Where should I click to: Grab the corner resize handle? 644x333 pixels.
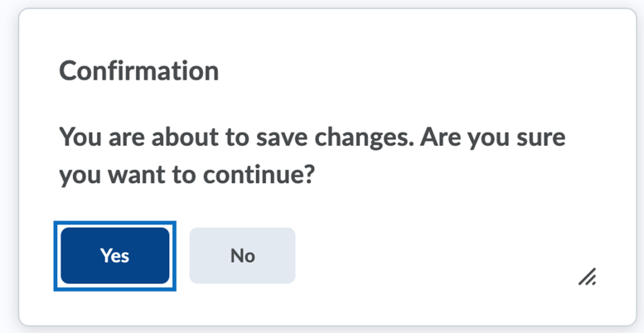(x=587, y=277)
